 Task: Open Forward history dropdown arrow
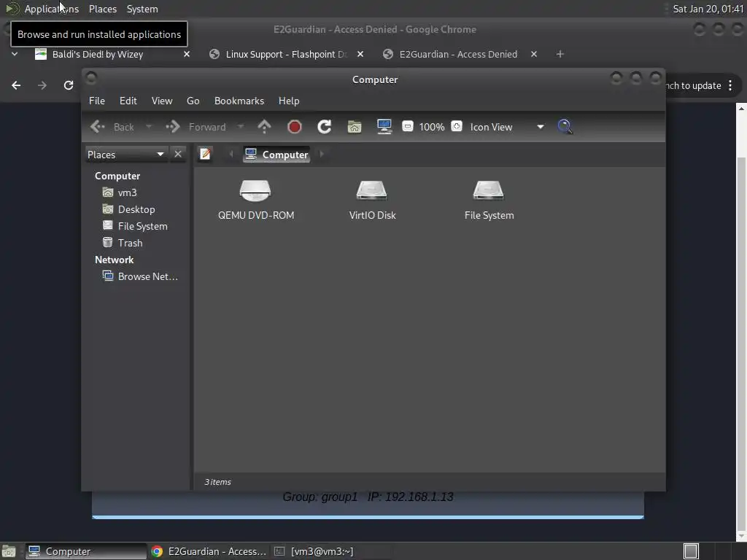click(241, 127)
